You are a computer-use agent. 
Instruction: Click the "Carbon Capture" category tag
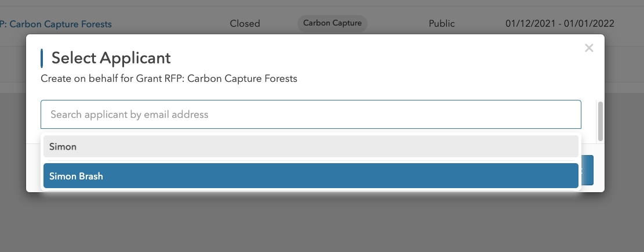[x=332, y=23]
